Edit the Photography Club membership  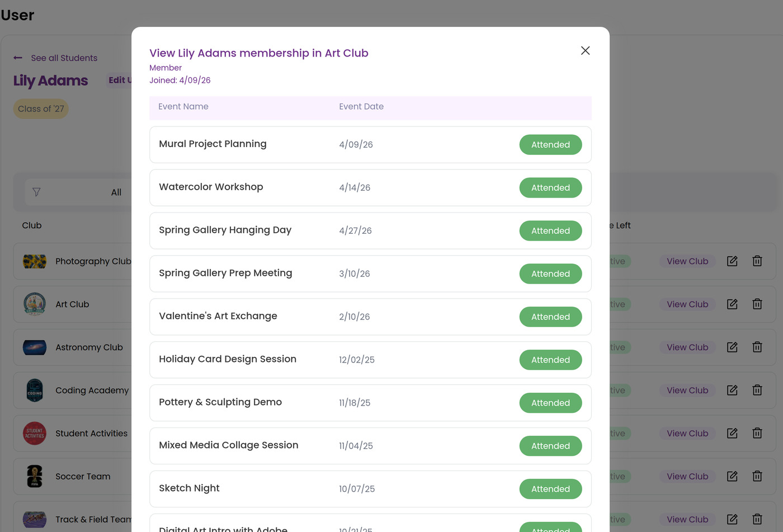pyautogui.click(x=732, y=261)
